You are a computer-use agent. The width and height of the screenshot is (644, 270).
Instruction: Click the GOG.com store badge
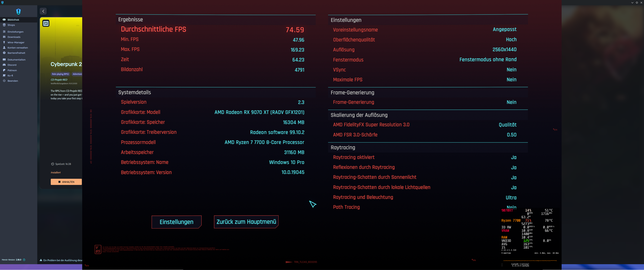(46, 23)
